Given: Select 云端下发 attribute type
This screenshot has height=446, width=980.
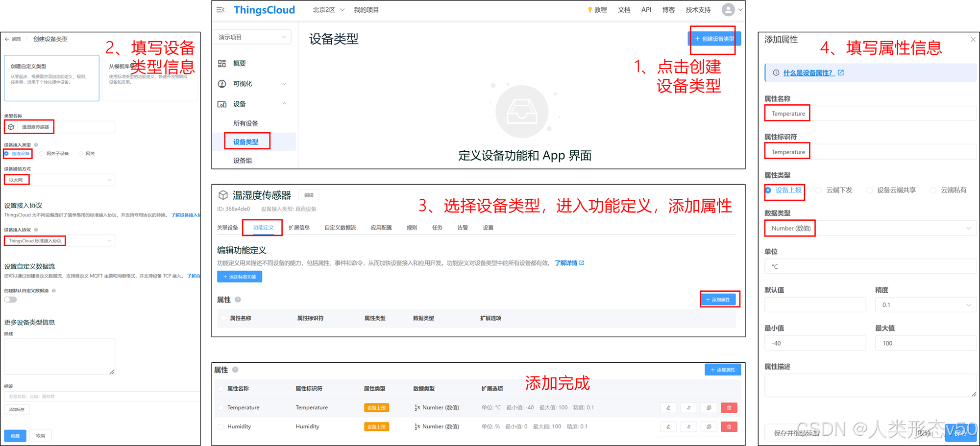Looking at the screenshot, I should tap(819, 190).
